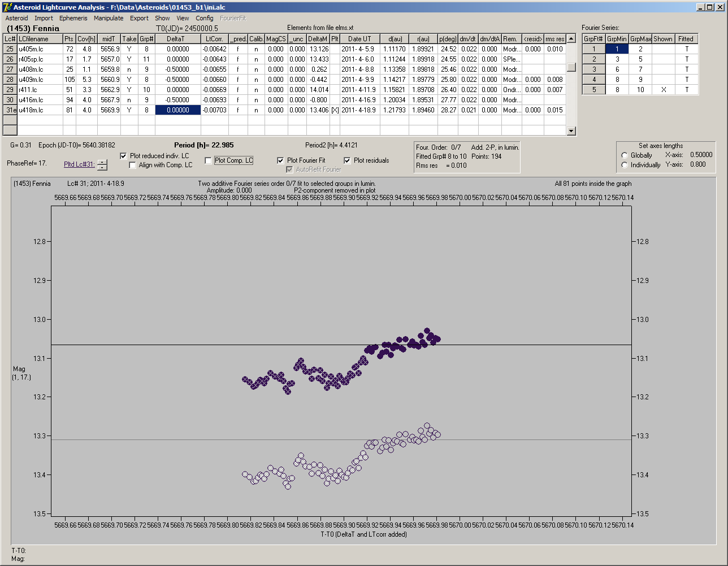
Task: Click Fourier series row 4 button
Action: (593, 80)
